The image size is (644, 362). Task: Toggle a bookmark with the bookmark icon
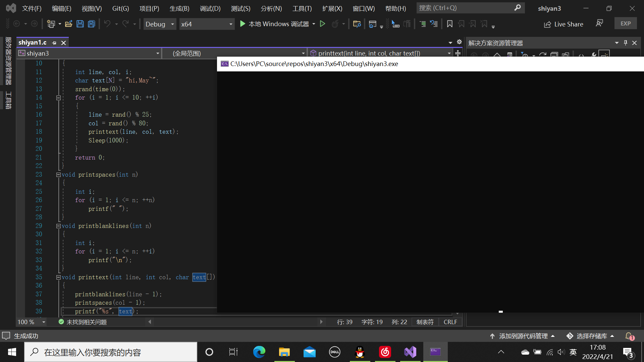[x=450, y=24]
